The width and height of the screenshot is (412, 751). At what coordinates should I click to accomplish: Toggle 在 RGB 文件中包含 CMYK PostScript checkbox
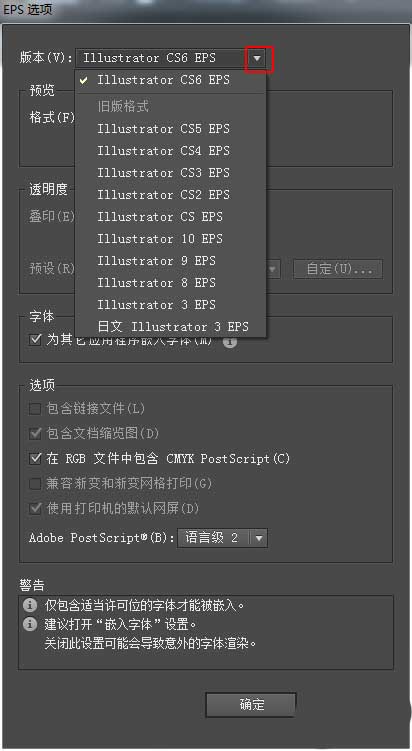(35, 458)
